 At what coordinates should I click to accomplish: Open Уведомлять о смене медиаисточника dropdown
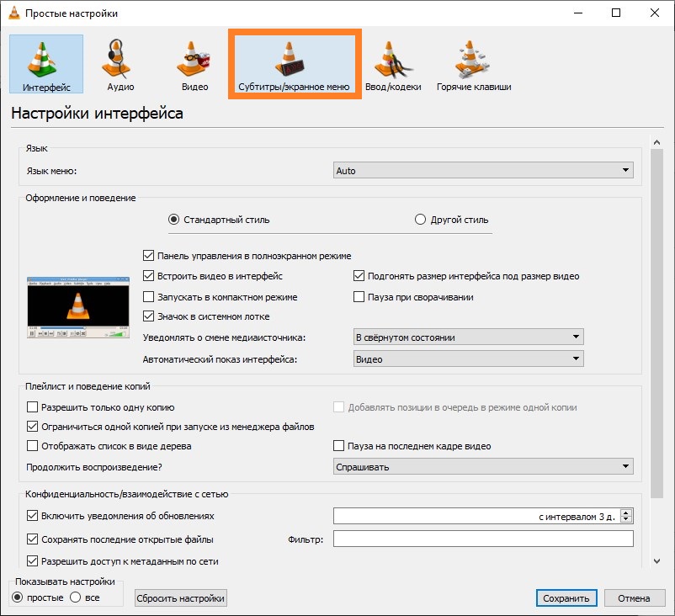pyautogui.click(x=468, y=337)
